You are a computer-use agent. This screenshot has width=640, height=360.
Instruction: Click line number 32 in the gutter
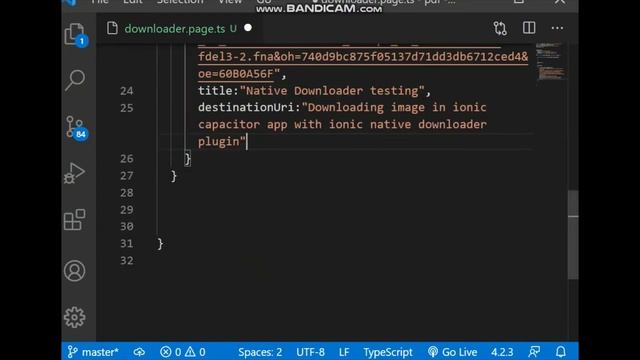127,260
